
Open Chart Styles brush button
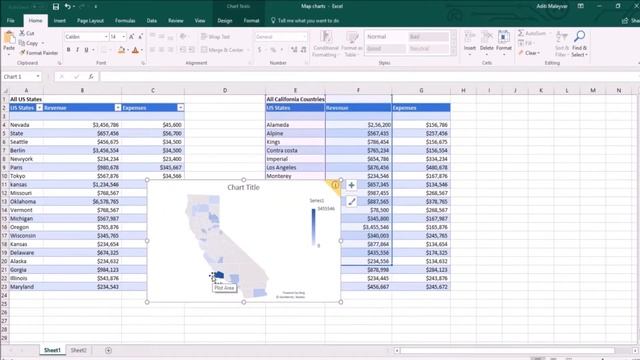tap(351, 201)
